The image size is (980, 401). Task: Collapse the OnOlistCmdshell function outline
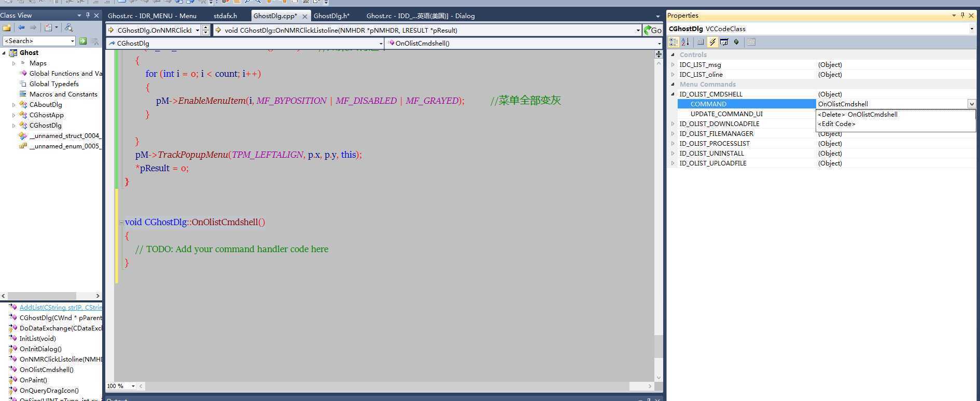[x=121, y=223]
